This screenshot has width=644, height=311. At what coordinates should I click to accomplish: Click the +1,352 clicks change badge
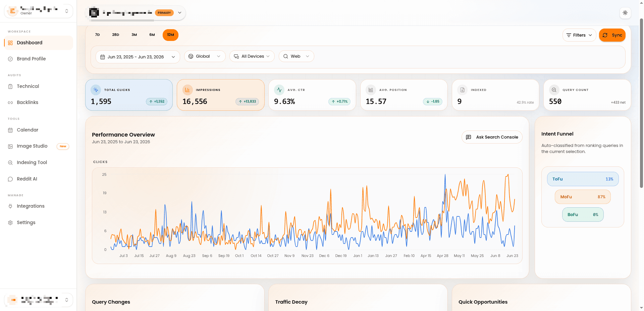tap(157, 102)
